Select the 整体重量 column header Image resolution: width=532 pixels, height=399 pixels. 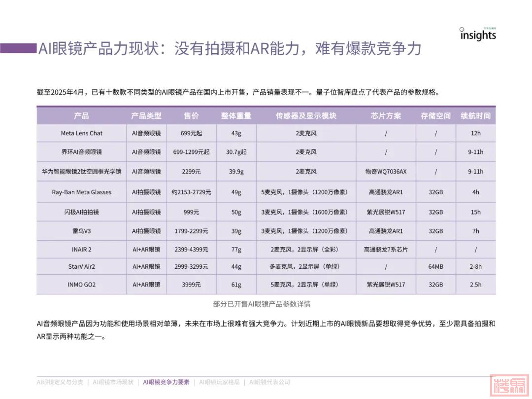coord(236,116)
